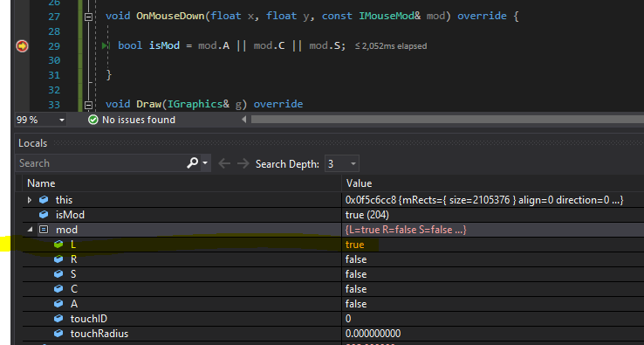Collapse the OnMouseDown function fold box

tap(88, 17)
